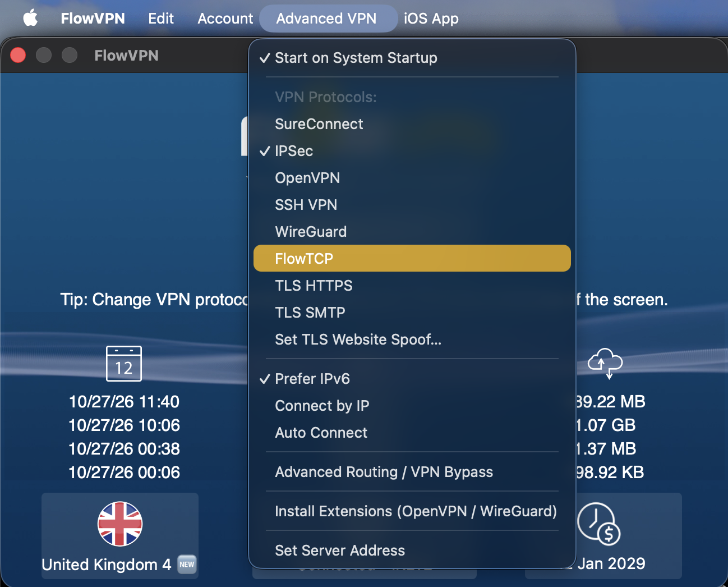The height and width of the screenshot is (587, 728).
Task: Open the Edit menu
Action: [x=161, y=19]
